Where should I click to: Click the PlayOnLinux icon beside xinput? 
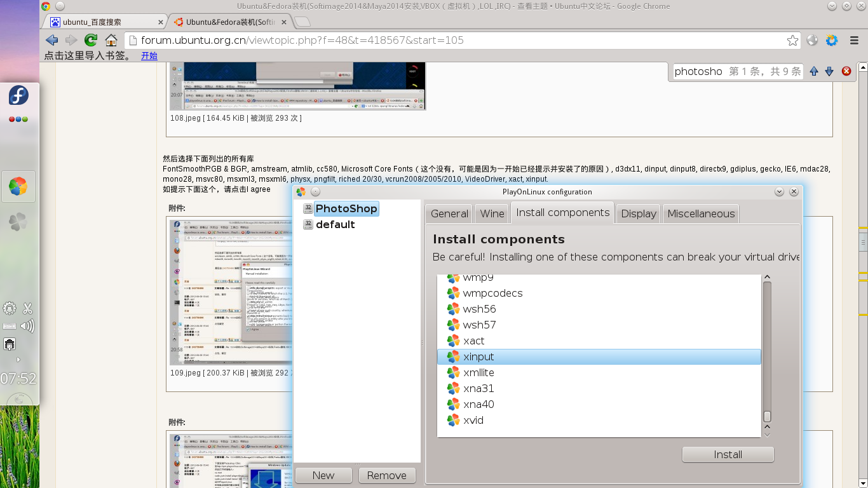pos(453,357)
